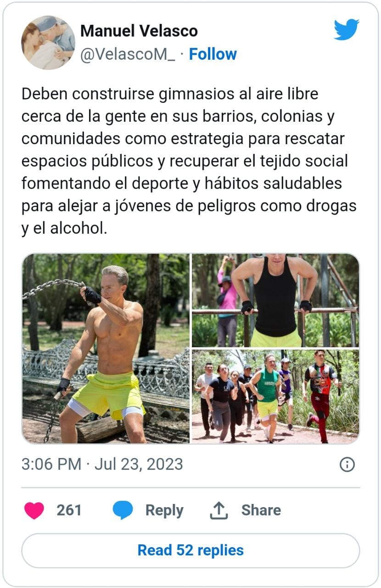
Task: Click the Share label
Action: point(261,510)
